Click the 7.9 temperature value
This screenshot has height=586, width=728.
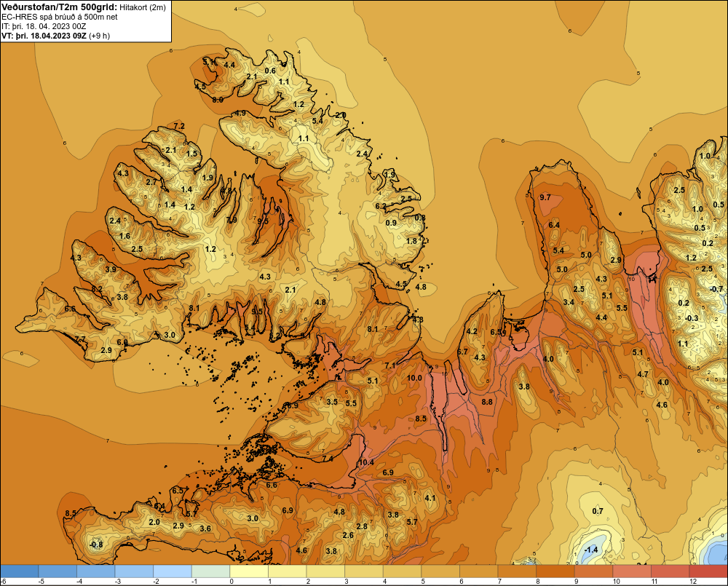point(232,220)
